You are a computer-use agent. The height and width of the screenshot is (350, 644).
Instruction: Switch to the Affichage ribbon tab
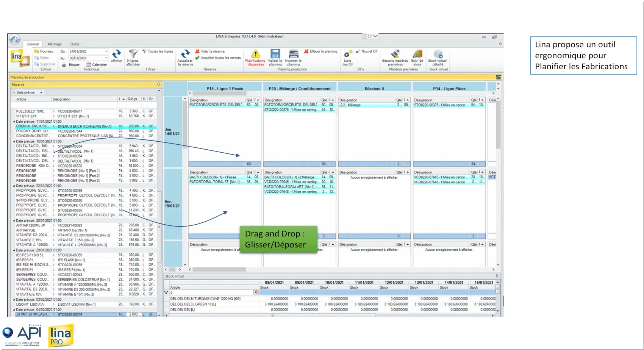(55, 44)
